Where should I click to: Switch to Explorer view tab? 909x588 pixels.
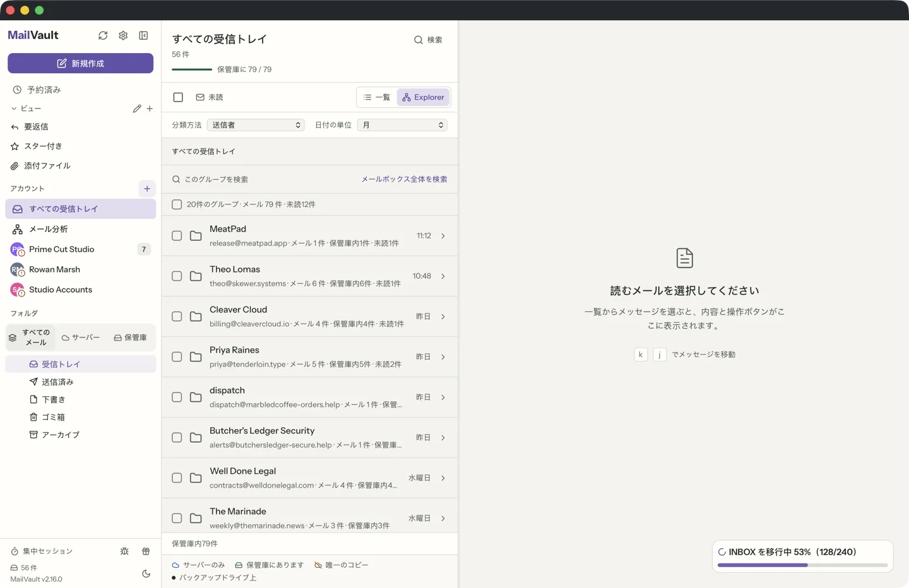[x=423, y=97]
